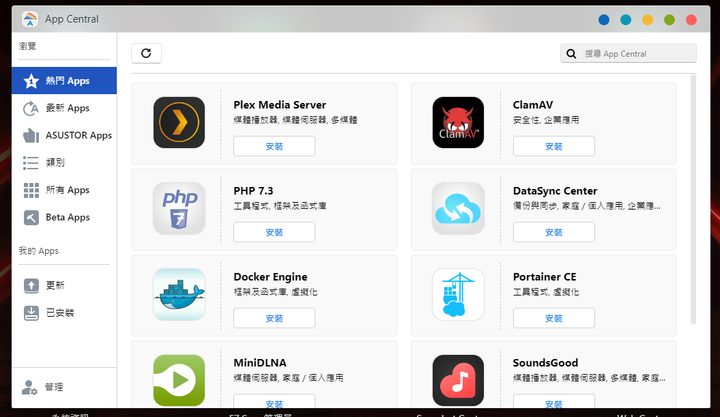Click the teal window control dot
This screenshot has width=720, height=417.
[x=625, y=19]
